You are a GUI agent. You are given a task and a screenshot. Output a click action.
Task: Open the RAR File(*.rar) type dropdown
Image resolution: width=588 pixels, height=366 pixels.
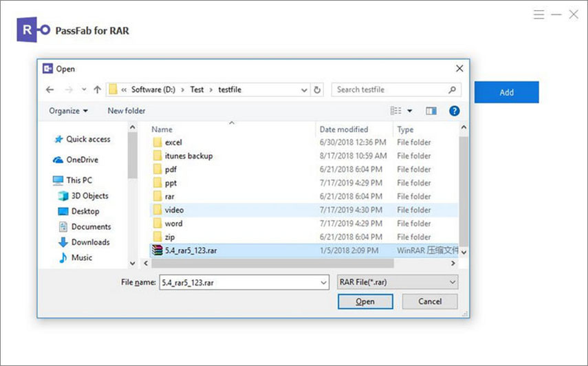click(x=397, y=282)
